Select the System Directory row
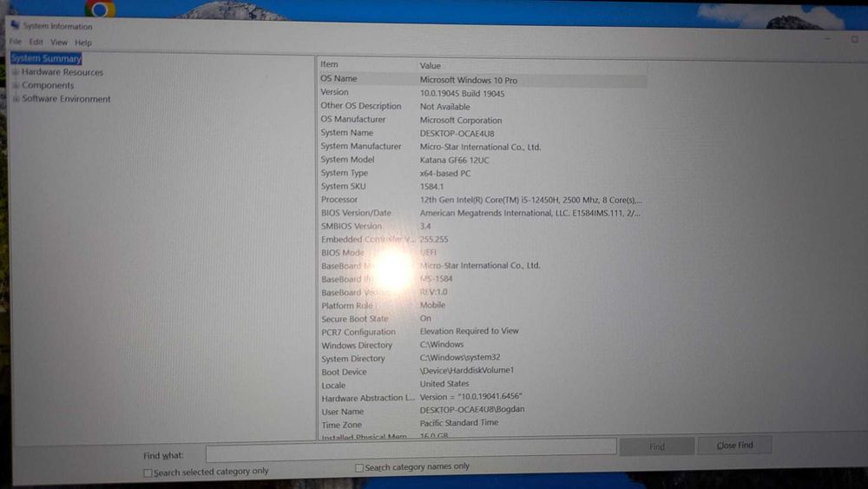 482,358
